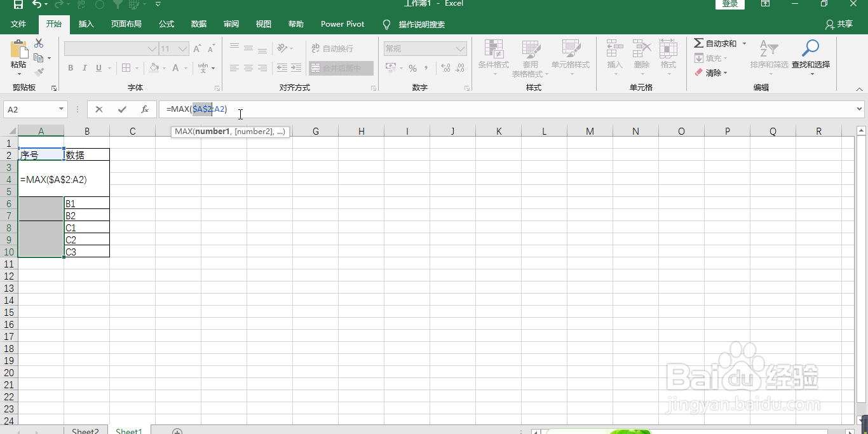Click the Orientation text angle icon
This screenshot has height=434, width=868.
[x=282, y=48]
